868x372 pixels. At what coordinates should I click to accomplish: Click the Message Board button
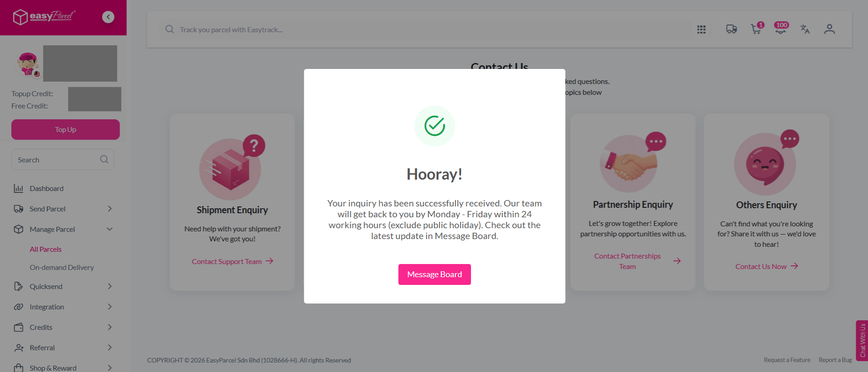pyautogui.click(x=435, y=274)
